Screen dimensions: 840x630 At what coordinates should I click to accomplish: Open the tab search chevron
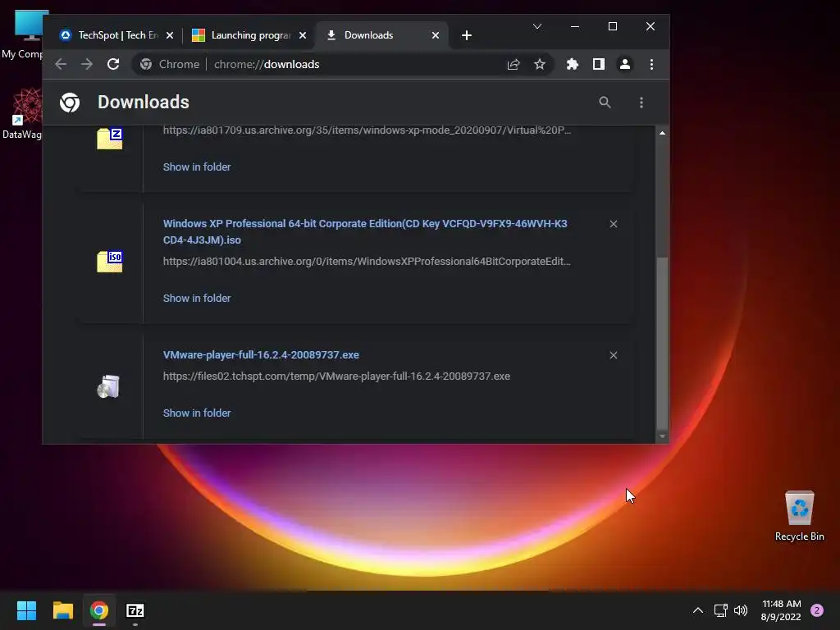537,26
